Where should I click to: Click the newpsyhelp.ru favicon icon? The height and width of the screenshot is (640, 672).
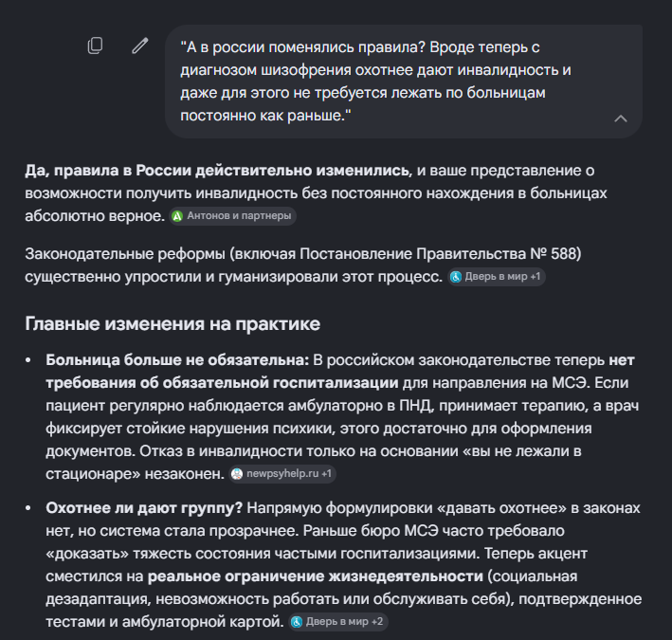tap(237, 474)
